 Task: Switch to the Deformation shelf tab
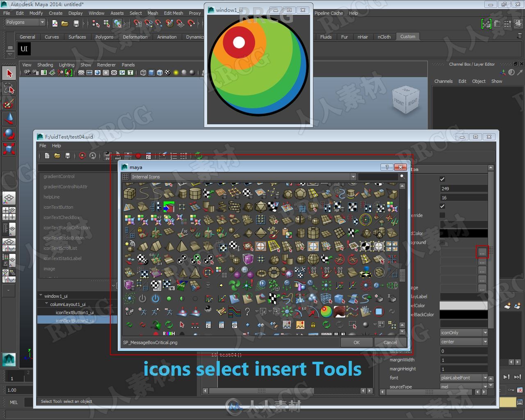point(135,37)
